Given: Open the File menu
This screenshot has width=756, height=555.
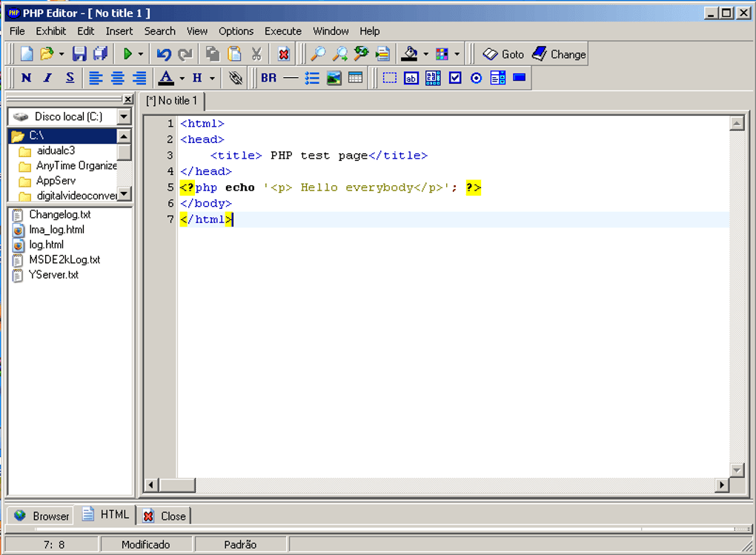Looking at the screenshot, I should (17, 31).
